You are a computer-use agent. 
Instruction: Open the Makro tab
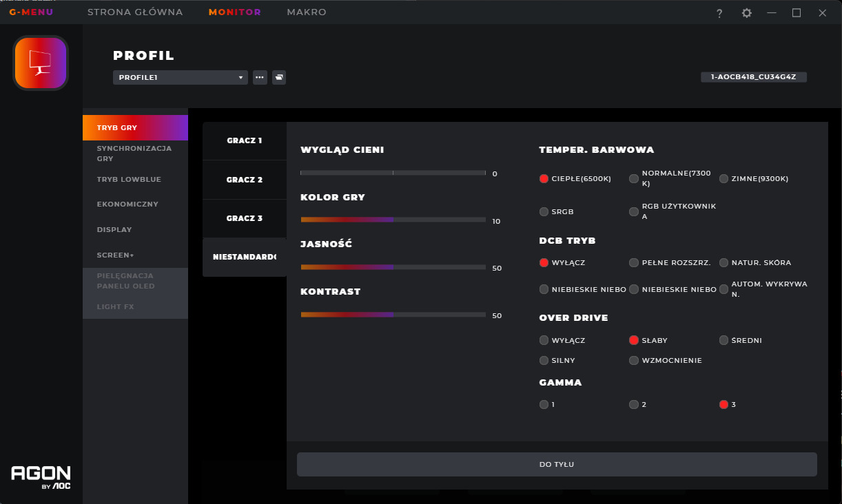click(x=307, y=12)
